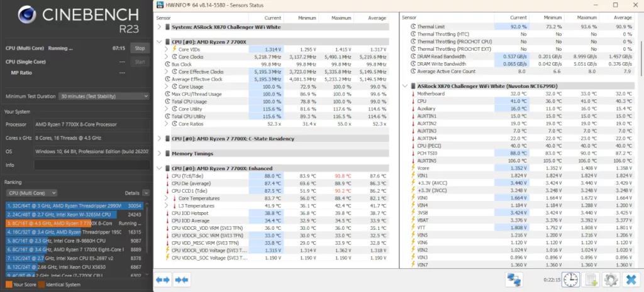Click the Info text field in Cinebench
644x292 pixels.
(x=91, y=165)
